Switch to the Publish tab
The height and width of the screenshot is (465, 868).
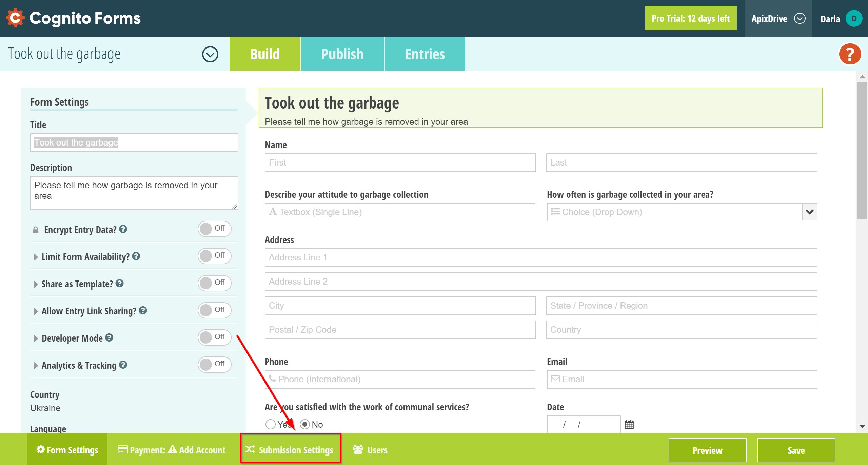(342, 53)
